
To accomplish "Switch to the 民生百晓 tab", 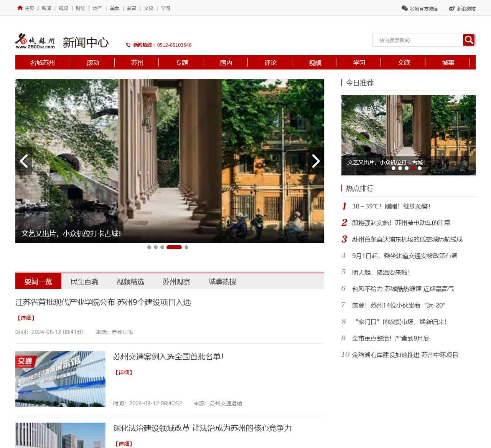I will click(x=84, y=281).
